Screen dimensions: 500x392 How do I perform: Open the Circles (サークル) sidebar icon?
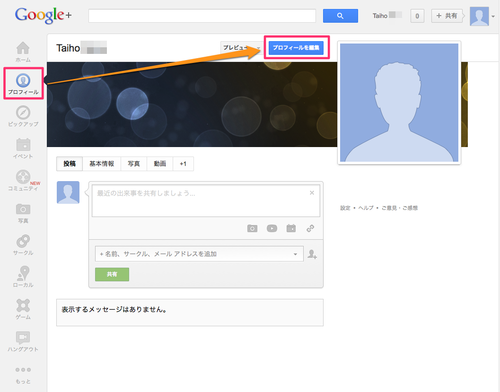23,245
